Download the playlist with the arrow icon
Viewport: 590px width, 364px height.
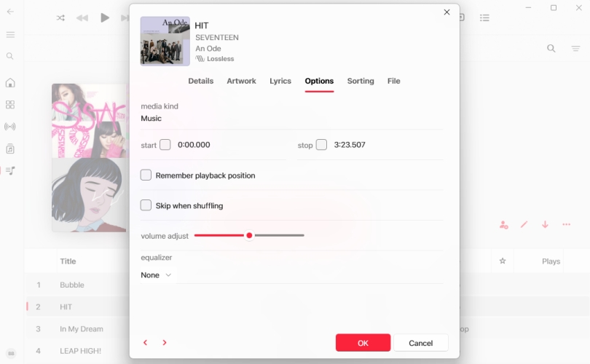pyautogui.click(x=545, y=224)
